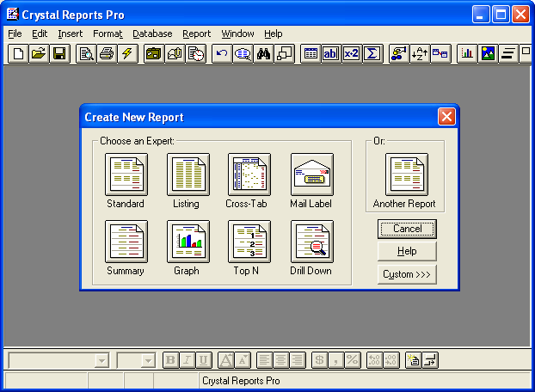Cancel the Create New Report dialog
This screenshot has height=392, width=535.
[407, 229]
